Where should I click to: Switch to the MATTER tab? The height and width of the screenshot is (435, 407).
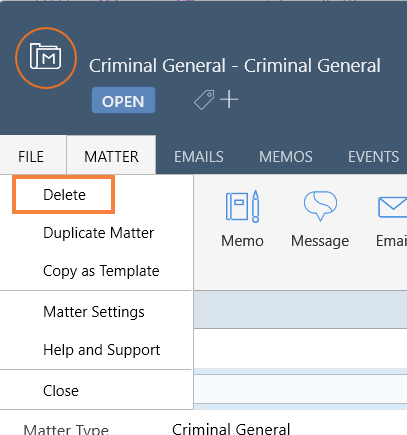[x=111, y=156]
